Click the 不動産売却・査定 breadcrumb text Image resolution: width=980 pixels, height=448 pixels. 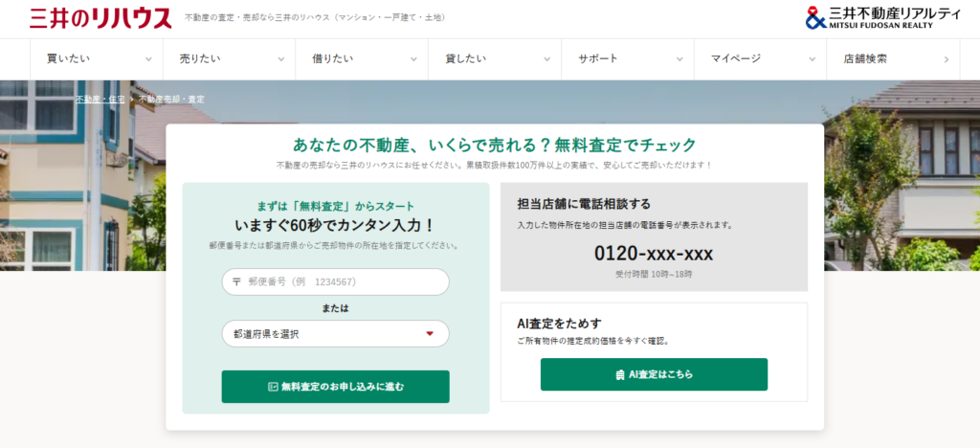point(171,100)
